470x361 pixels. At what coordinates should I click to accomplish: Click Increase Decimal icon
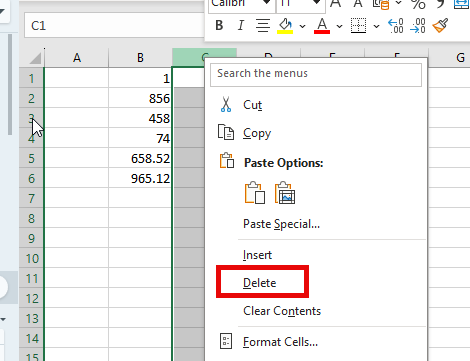click(396, 26)
